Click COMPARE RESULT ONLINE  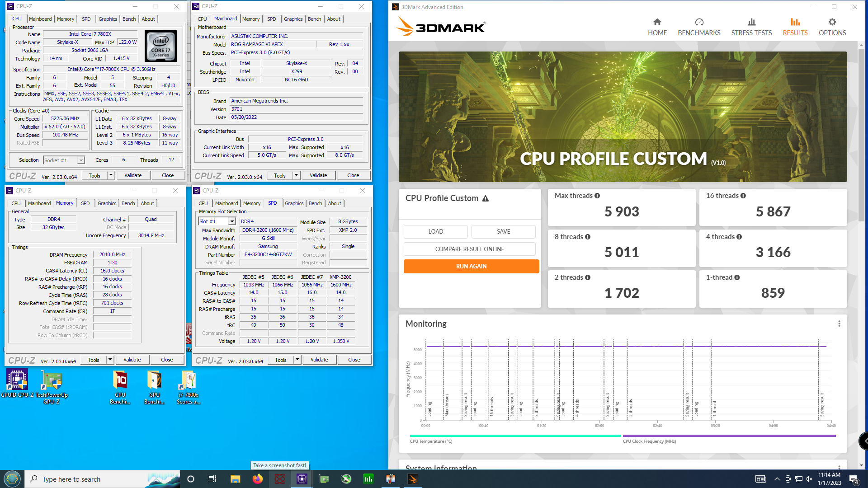[469, 249]
